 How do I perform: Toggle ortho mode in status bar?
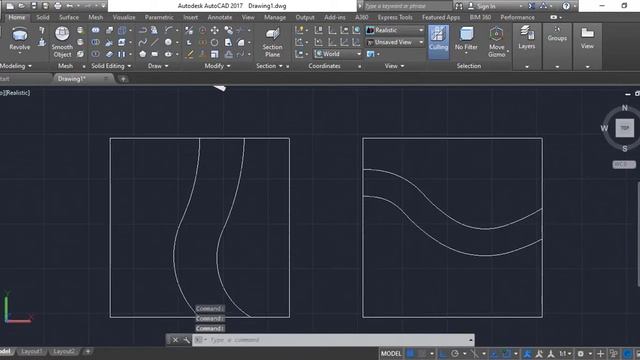point(442,353)
